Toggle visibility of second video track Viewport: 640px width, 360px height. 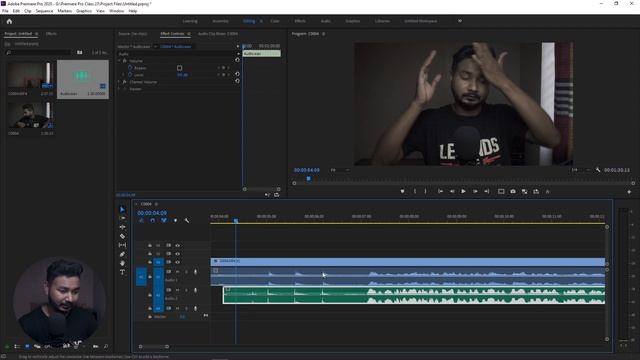pyautogui.click(x=178, y=254)
